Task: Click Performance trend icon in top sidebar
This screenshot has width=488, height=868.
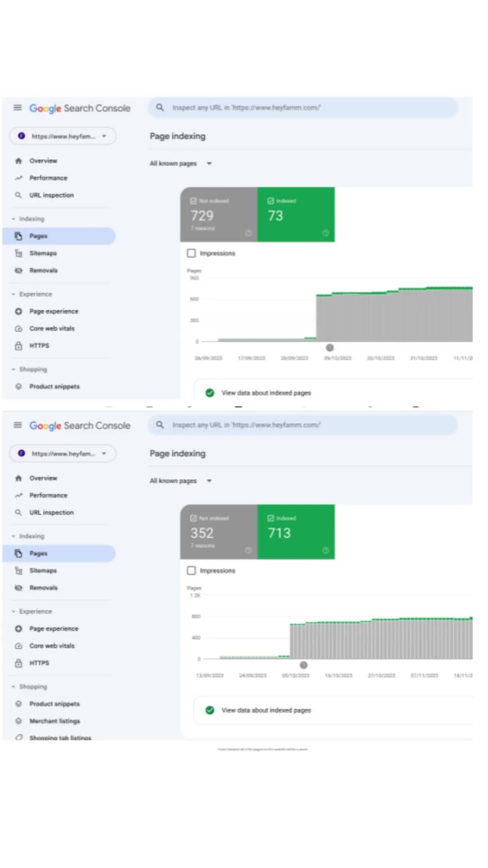Action: (x=19, y=178)
